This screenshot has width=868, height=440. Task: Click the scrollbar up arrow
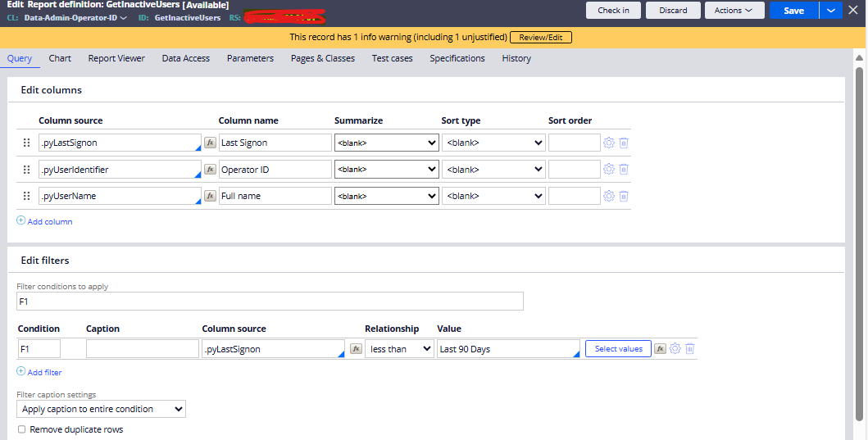point(859,57)
